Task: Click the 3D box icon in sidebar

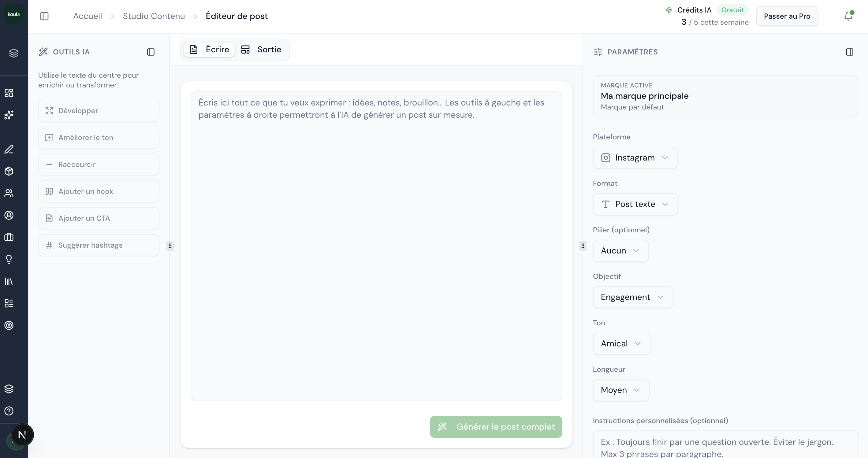Action: pos(9,171)
